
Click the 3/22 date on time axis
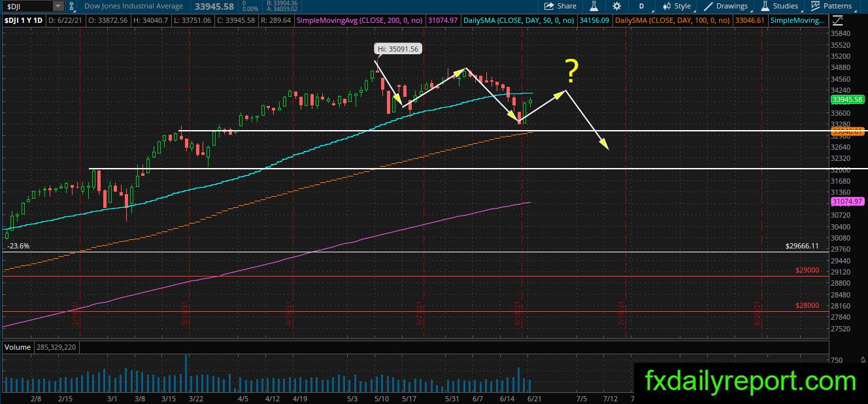(x=195, y=397)
